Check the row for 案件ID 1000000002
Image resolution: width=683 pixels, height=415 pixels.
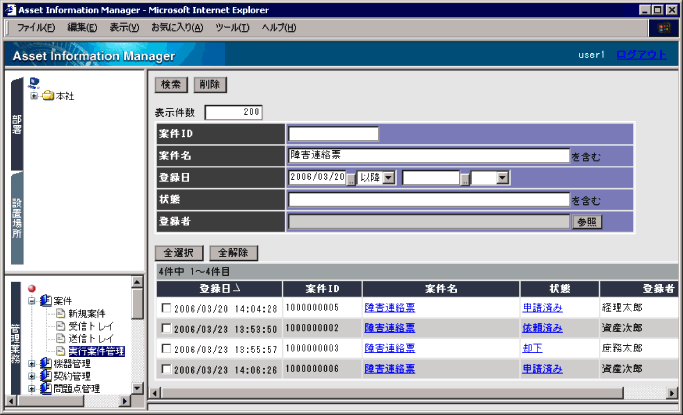click(x=166, y=328)
